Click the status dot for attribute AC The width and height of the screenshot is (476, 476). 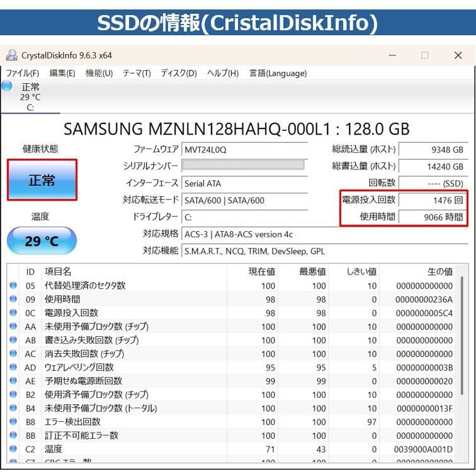(x=13, y=353)
